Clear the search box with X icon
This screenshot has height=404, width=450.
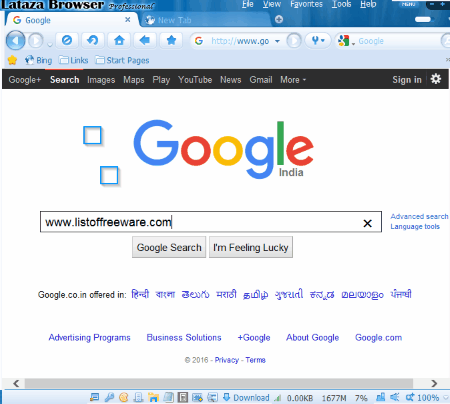coord(367,223)
